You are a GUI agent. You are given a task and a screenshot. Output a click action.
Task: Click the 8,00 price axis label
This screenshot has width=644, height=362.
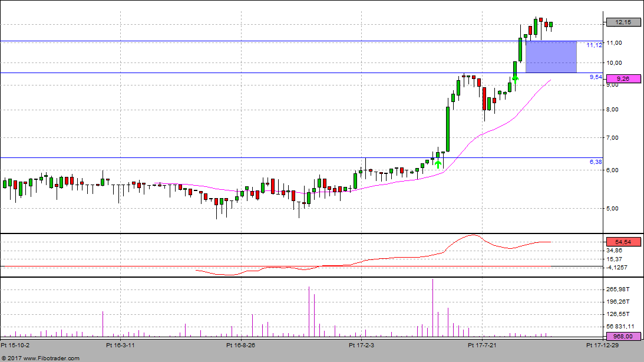click(612, 110)
